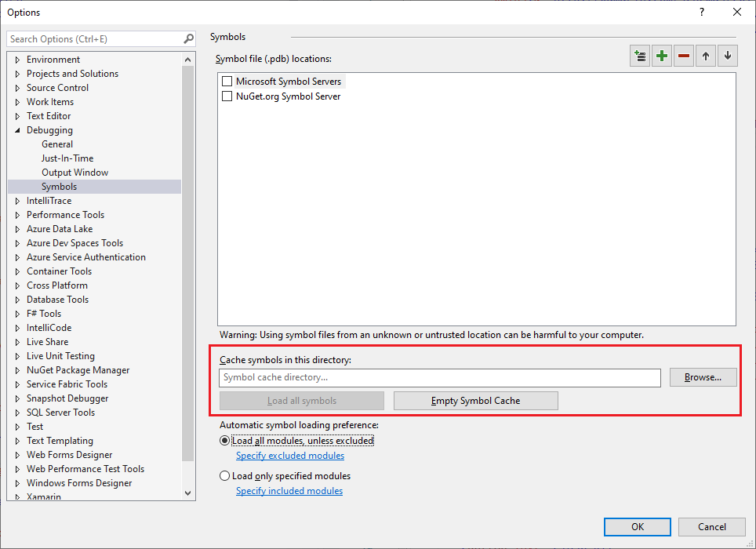The height and width of the screenshot is (549, 756).
Task: Click the options tree scrollbar thumb
Action: coord(188,264)
